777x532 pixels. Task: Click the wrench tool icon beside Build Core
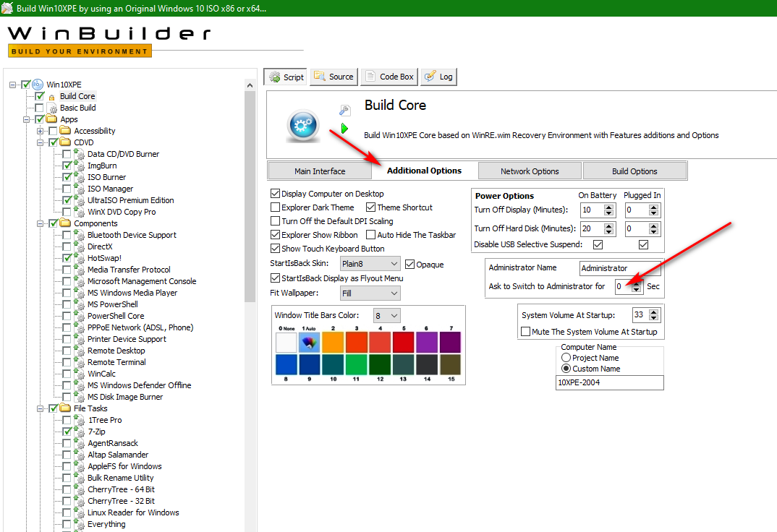pyautogui.click(x=345, y=111)
